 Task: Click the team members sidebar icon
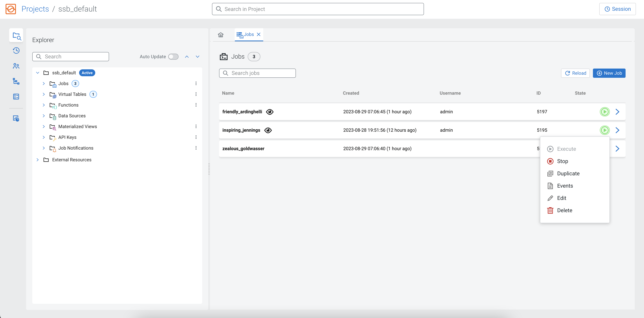coord(16,66)
